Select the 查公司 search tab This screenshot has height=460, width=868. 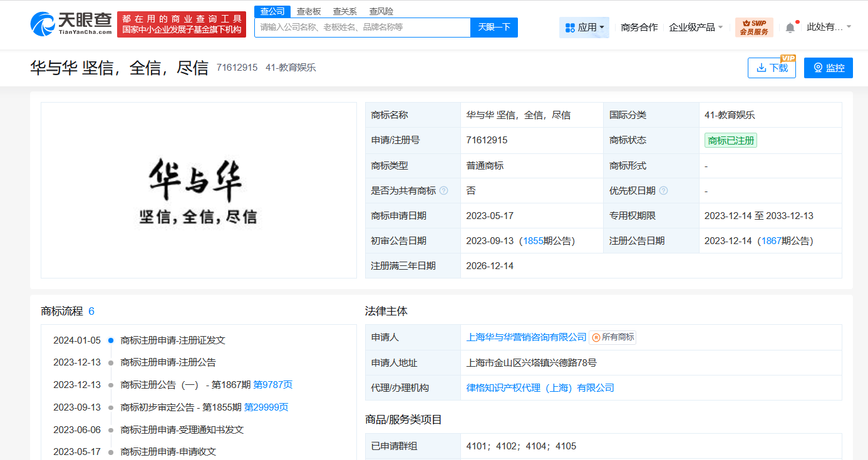(x=272, y=11)
